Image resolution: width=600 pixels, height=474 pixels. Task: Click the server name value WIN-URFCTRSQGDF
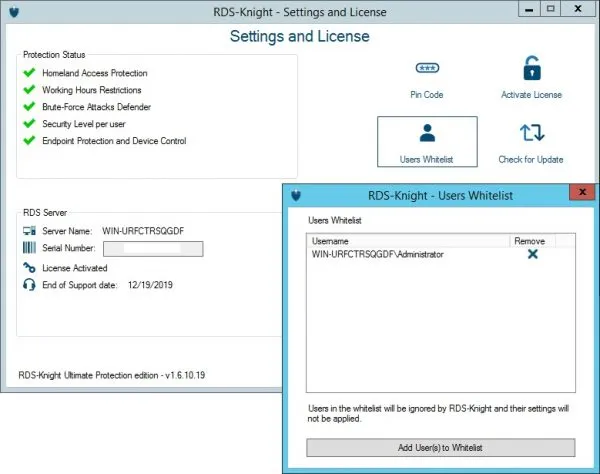[x=143, y=231]
